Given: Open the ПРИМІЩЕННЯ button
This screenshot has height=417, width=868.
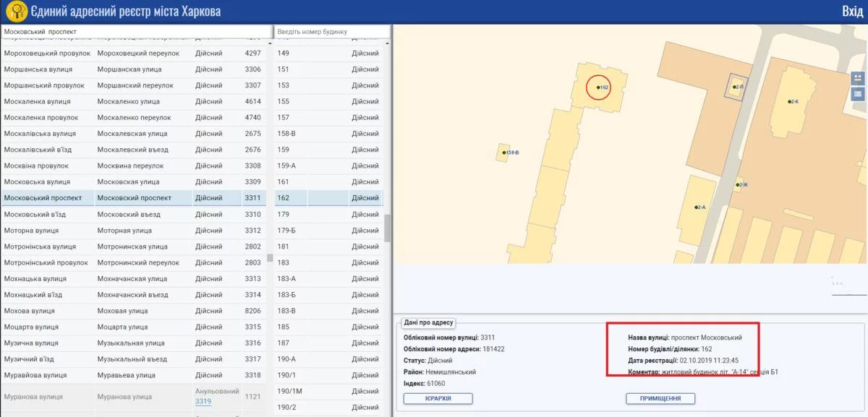Looking at the screenshot, I should (660, 398).
